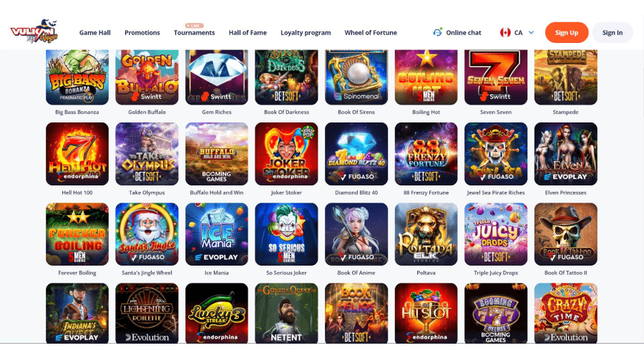Open Gonzo's Quest NetEnt game
The image size is (644, 358).
(x=286, y=313)
